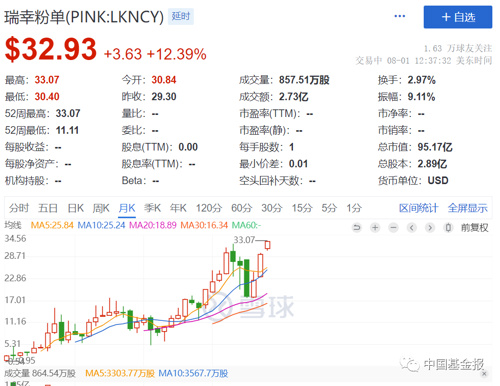The image size is (500, 386).
Task: Click the 货币单位 value USD
Action: [438, 181]
